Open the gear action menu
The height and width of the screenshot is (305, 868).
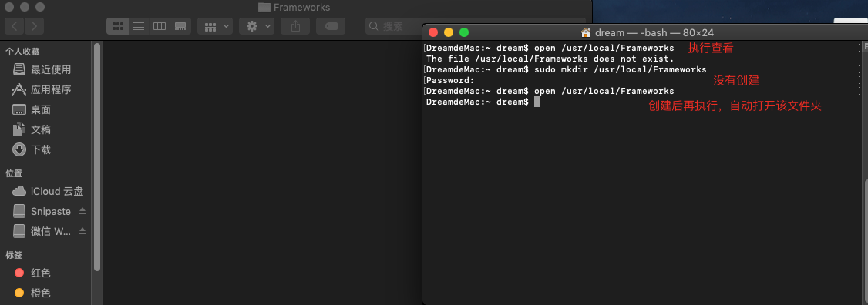click(x=257, y=26)
